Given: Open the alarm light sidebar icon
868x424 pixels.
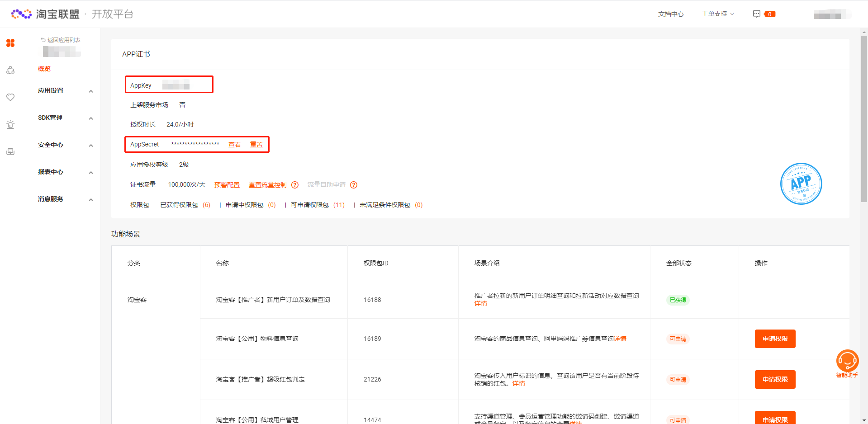Looking at the screenshot, I should (10, 124).
